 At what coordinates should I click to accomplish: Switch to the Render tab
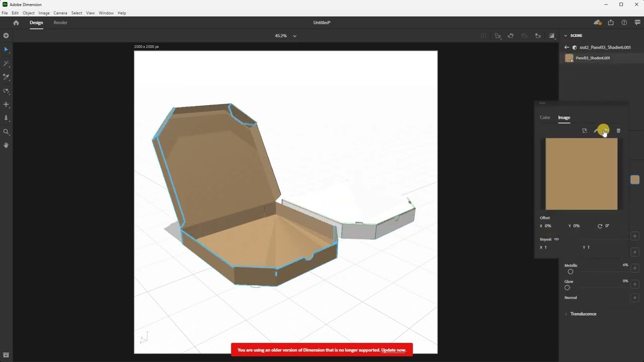coord(60,23)
